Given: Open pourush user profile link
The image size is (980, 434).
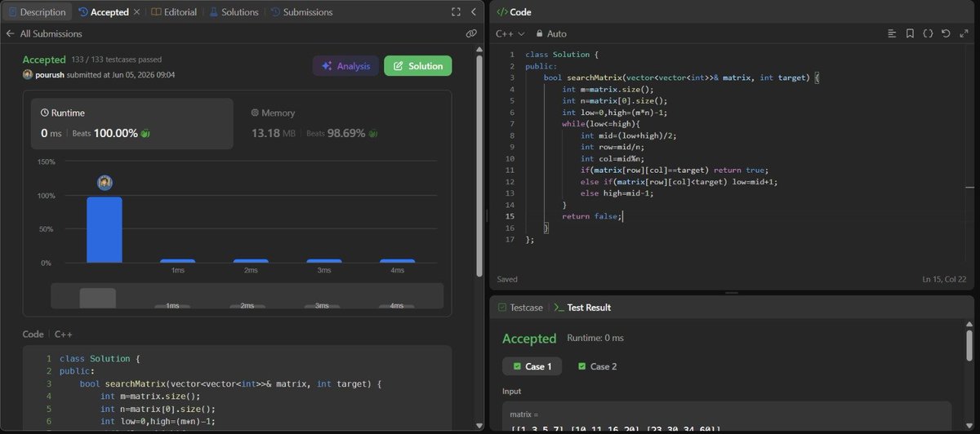Looking at the screenshot, I should (50, 74).
